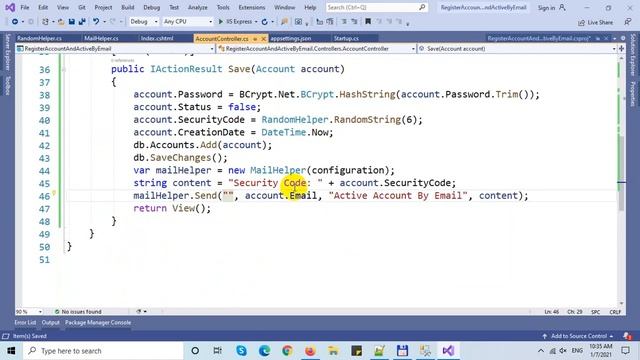Click the Sign in link
640x360 pixels.
tap(546, 8)
